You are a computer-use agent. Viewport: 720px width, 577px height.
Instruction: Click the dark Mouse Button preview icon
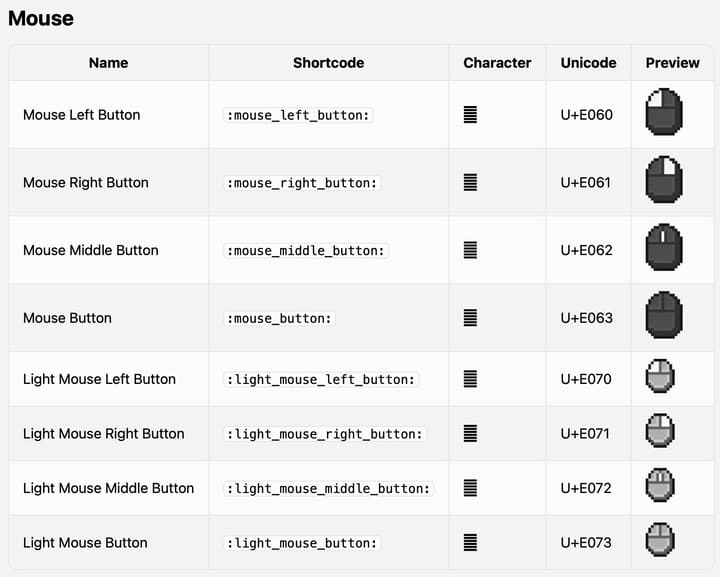coord(664,316)
